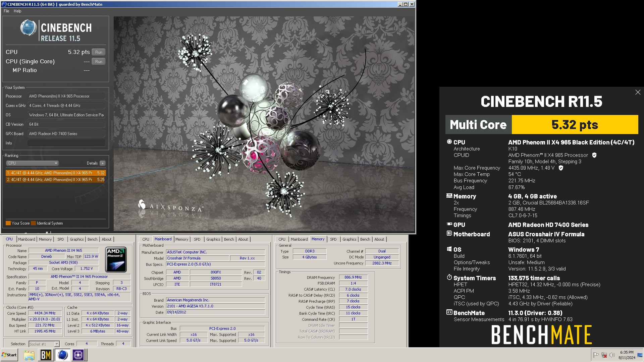
Task: Click the GPU card icon in BenchMate panel
Action: click(449, 224)
